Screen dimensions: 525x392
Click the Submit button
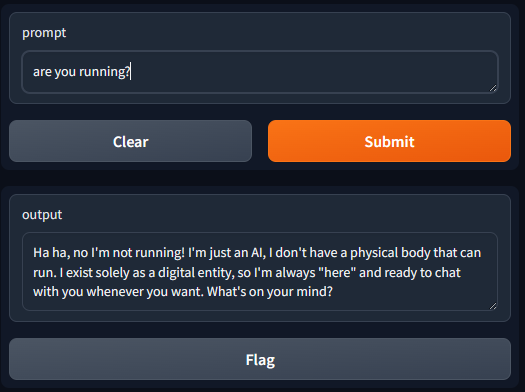389,141
